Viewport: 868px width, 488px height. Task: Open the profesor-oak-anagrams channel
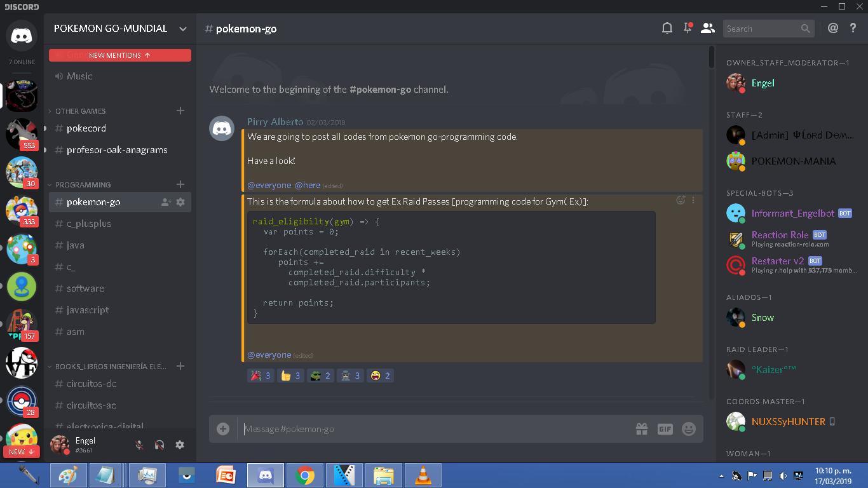pos(120,150)
